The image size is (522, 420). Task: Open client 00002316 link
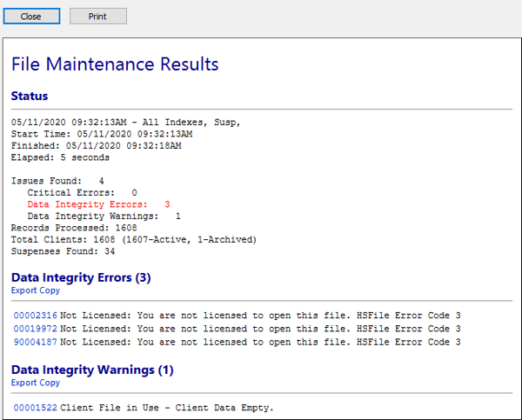point(36,316)
